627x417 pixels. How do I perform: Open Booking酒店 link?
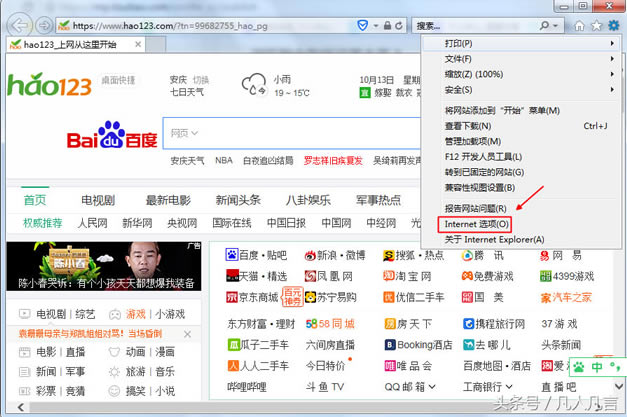point(418,345)
